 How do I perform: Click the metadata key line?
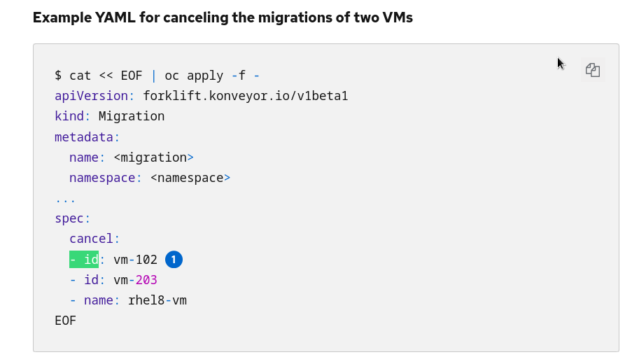pyautogui.click(x=87, y=136)
